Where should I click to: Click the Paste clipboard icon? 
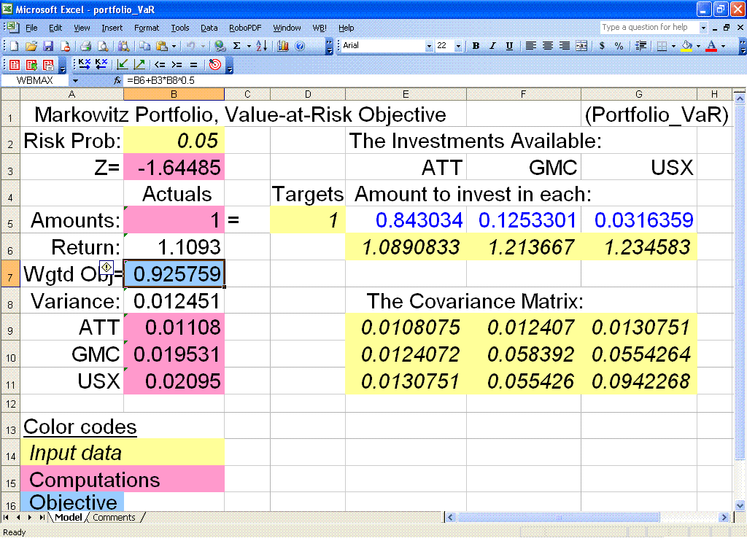tap(162, 46)
